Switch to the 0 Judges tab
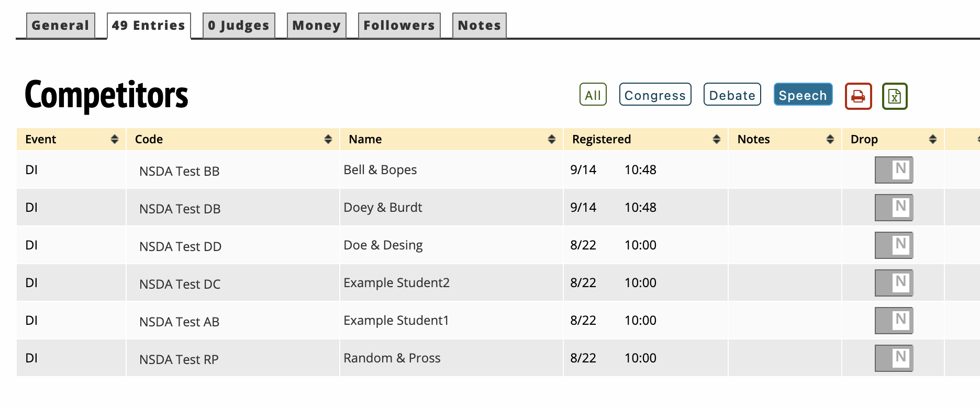 [x=238, y=26]
